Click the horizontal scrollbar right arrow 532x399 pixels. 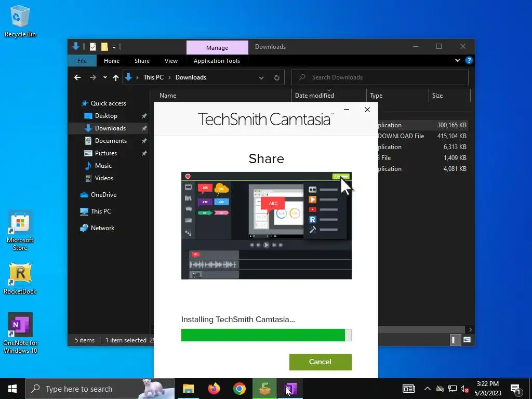(470, 329)
